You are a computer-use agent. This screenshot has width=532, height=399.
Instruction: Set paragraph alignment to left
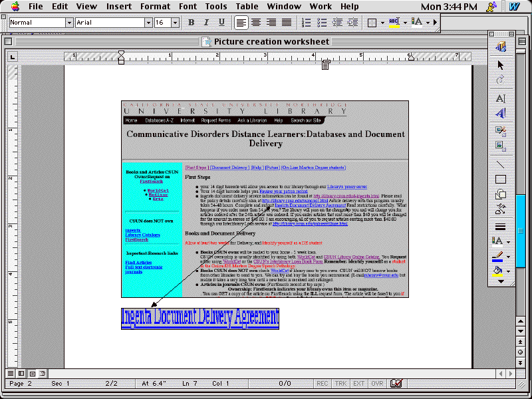pos(241,23)
